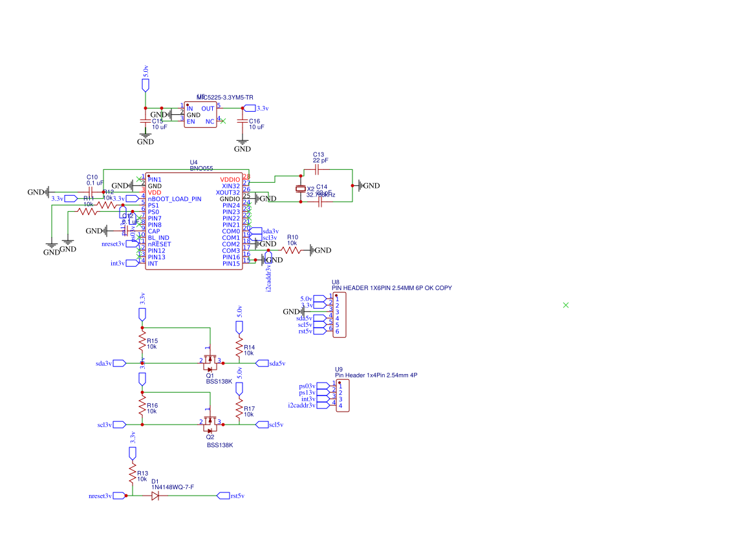Click the GND symbol below C16
Image resolution: width=756 pixels, height=535 pixels.
(x=243, y=145)
